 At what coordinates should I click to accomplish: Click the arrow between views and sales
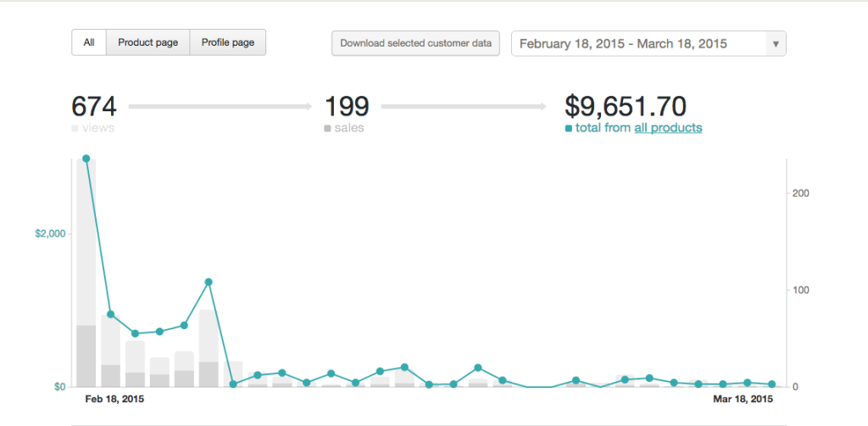click(220, 107)
